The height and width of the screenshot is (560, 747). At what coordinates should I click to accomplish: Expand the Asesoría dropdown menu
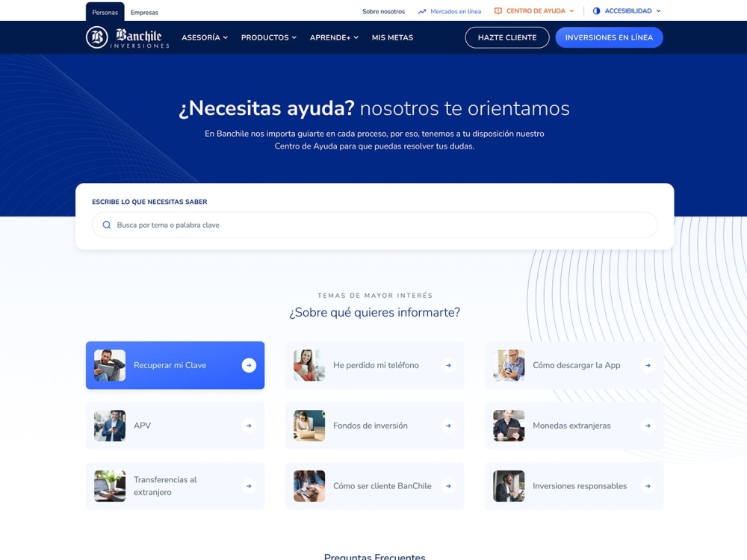pos(205,37)
